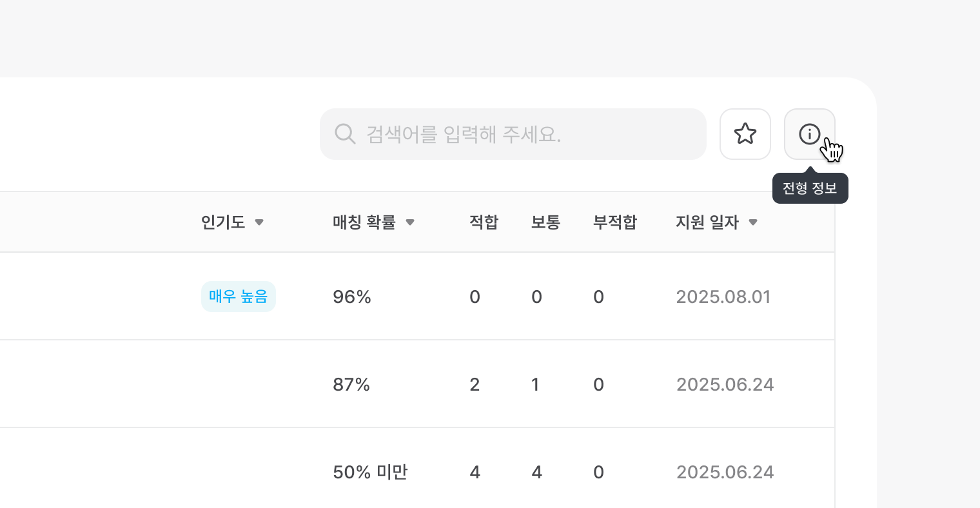Click the 적합 count 2 cell
The width and height of the screenshot is (980, 508).
pyautogui.click(x=475, y=385)
